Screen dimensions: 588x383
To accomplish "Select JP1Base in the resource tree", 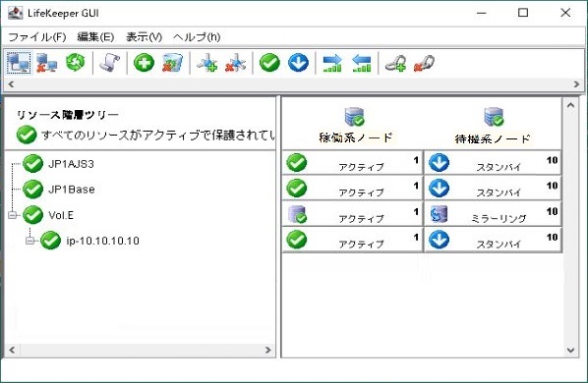I will pos(72,190).
